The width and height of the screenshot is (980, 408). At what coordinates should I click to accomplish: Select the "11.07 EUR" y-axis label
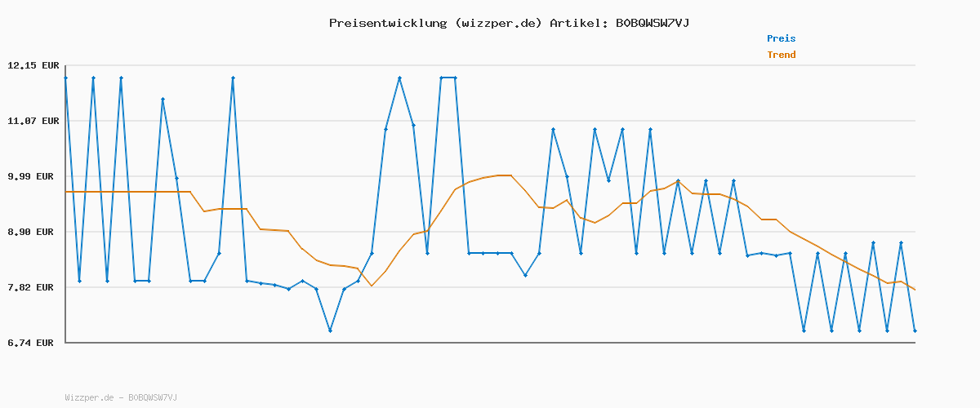(33, 121)
